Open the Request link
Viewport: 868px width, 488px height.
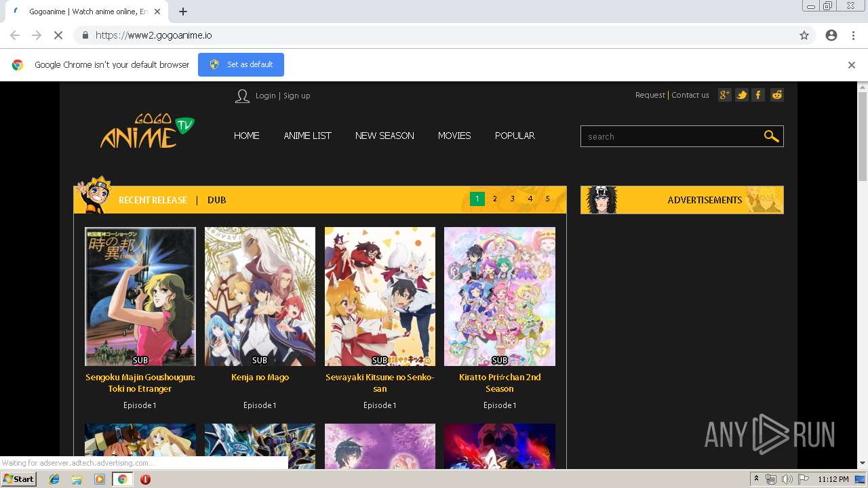(650, 95)
